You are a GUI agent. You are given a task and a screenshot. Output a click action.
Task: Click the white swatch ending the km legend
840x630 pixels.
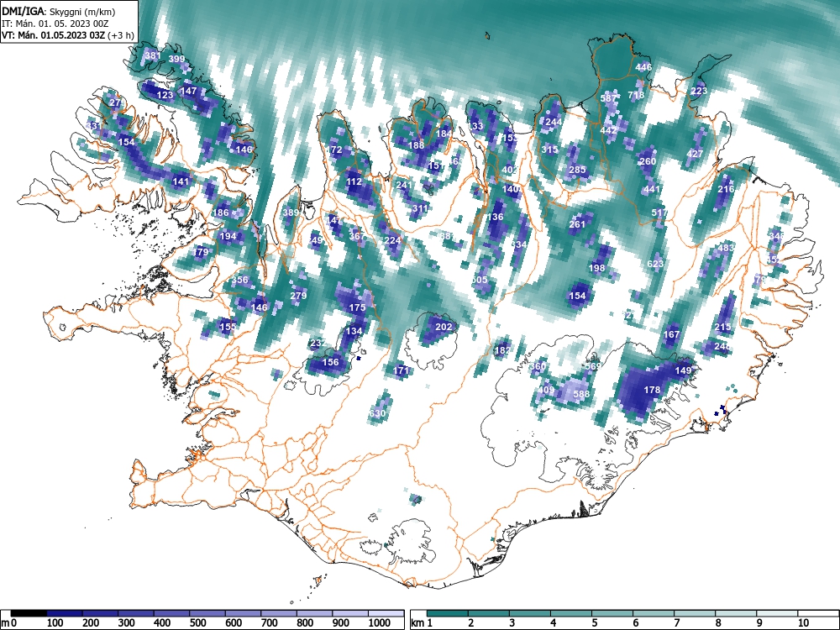818,613
